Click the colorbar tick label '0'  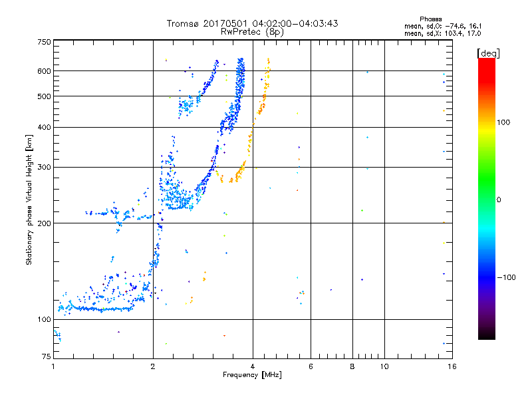click(499, 200)
